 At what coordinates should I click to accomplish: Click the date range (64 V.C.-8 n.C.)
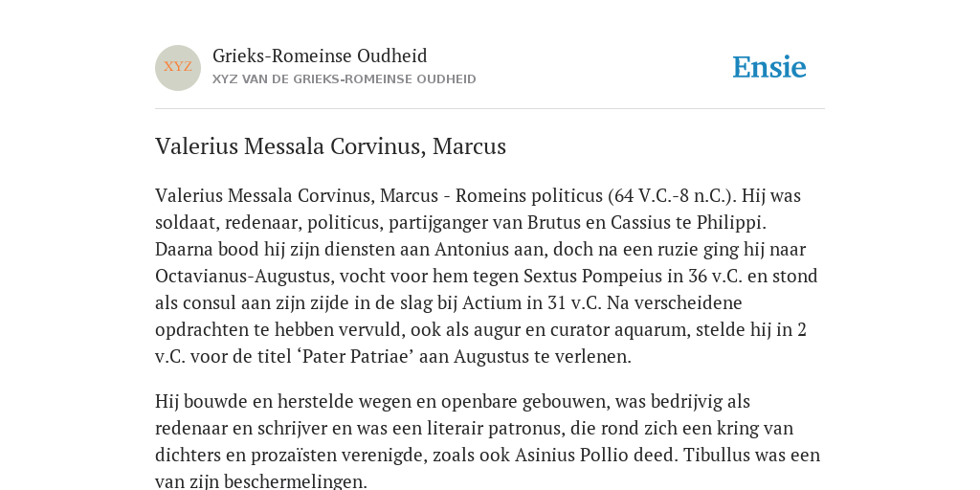[x=673, y=195]
